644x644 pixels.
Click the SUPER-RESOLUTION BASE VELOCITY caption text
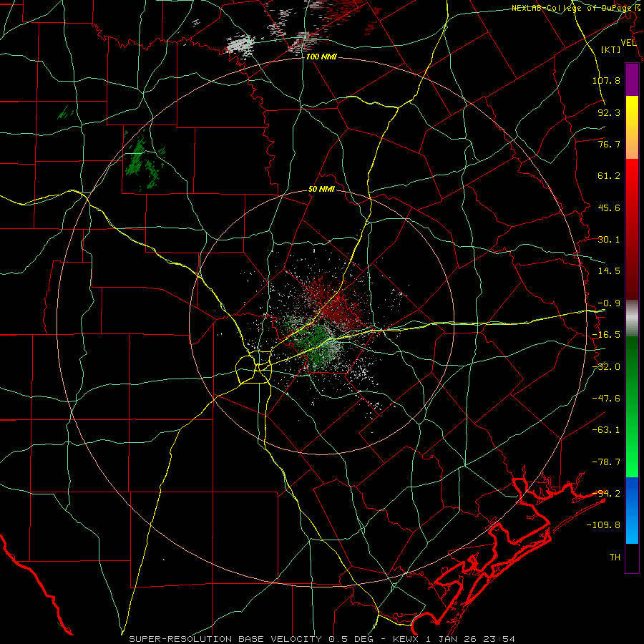[x=225, y=639]
